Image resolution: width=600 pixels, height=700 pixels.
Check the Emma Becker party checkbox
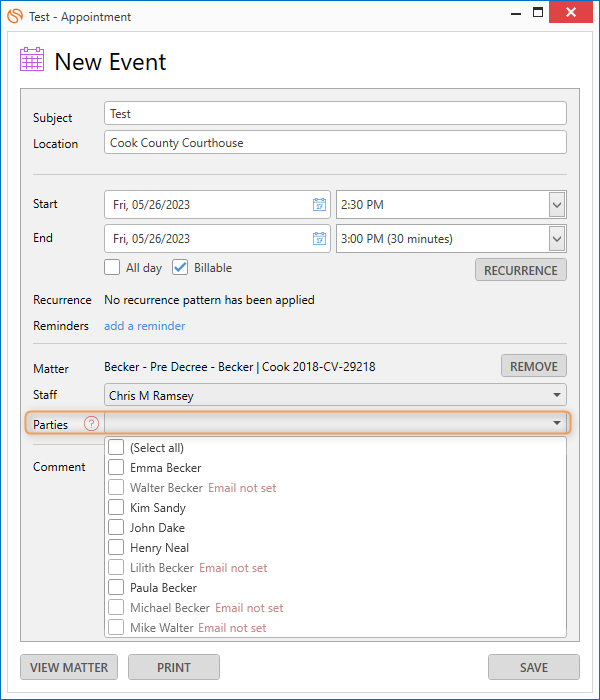pyautogui.click(x=116, y=467)
